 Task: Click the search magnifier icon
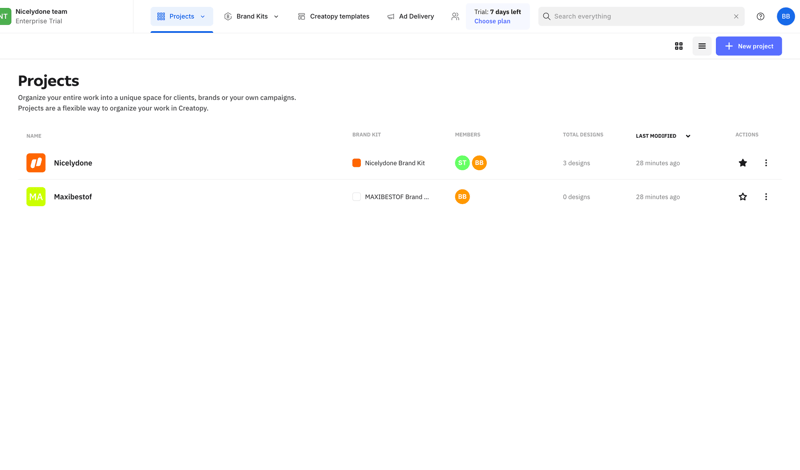click(546, 16)
